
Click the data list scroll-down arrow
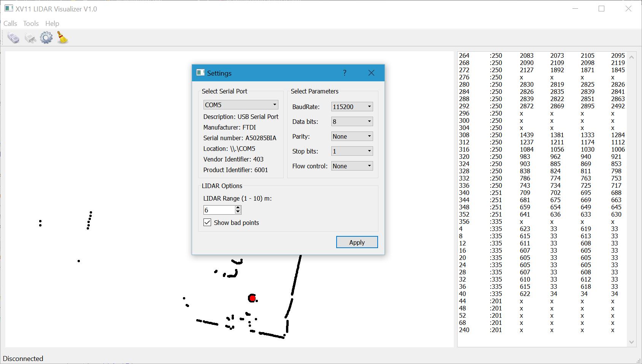tap(631, 342)
